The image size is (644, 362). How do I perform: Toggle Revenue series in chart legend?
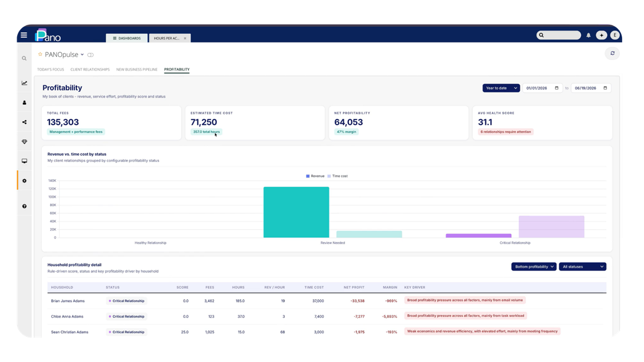pos(315,176)
